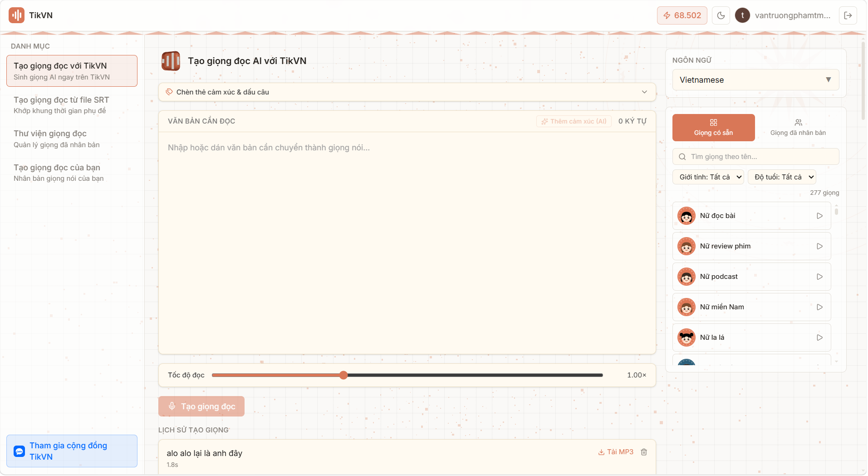Click the Nữ miền Nam avatar
Screen dimensions: 868x476
coord(687,307)
